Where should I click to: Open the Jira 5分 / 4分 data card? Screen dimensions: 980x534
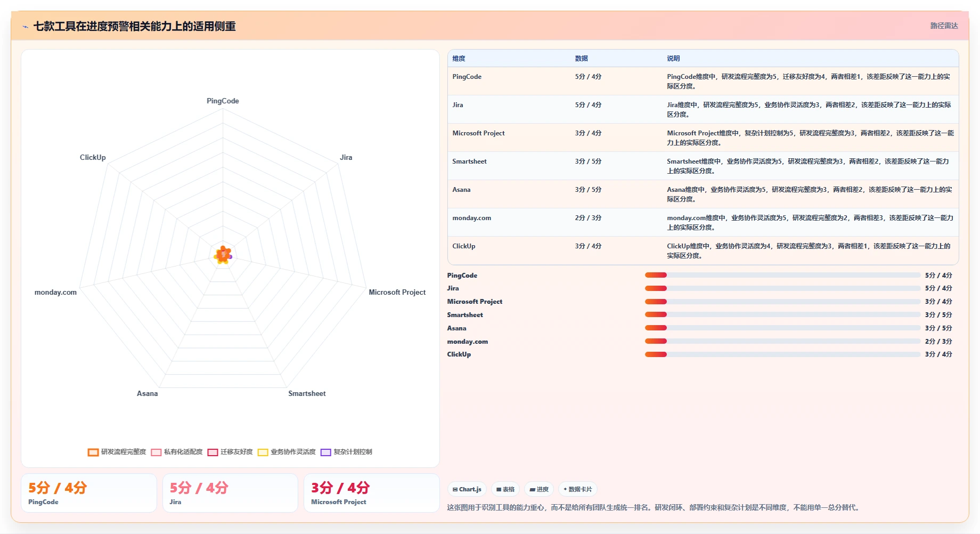click(230, 493)
